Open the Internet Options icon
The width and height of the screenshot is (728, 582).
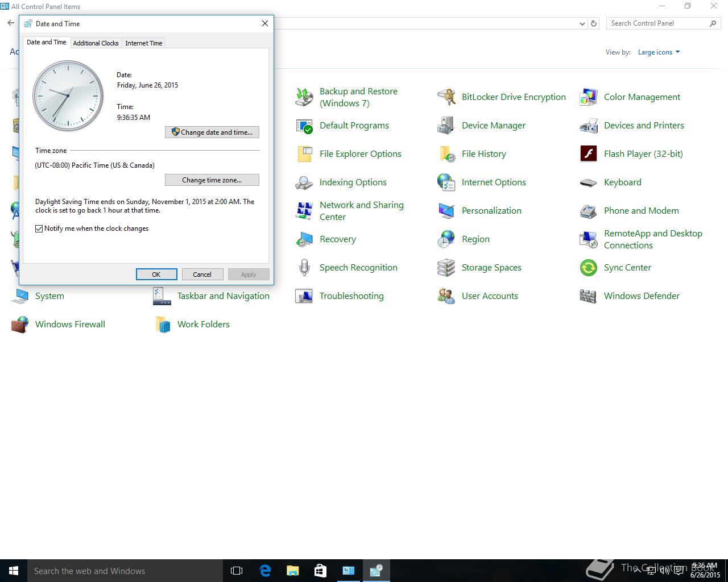click(x=446, y=182)
